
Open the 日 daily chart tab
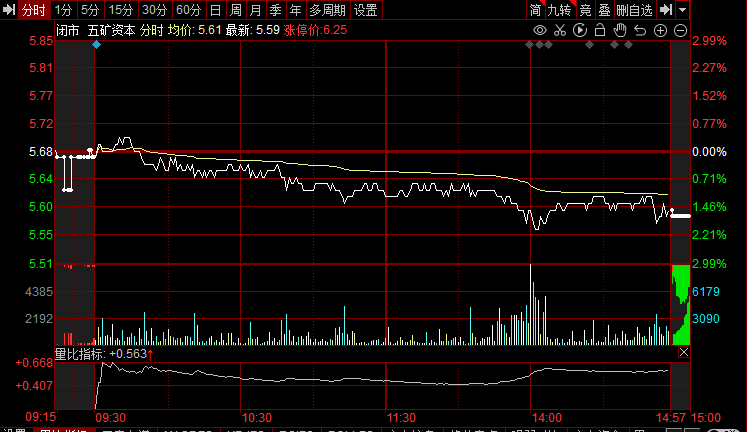click(215, 10)
